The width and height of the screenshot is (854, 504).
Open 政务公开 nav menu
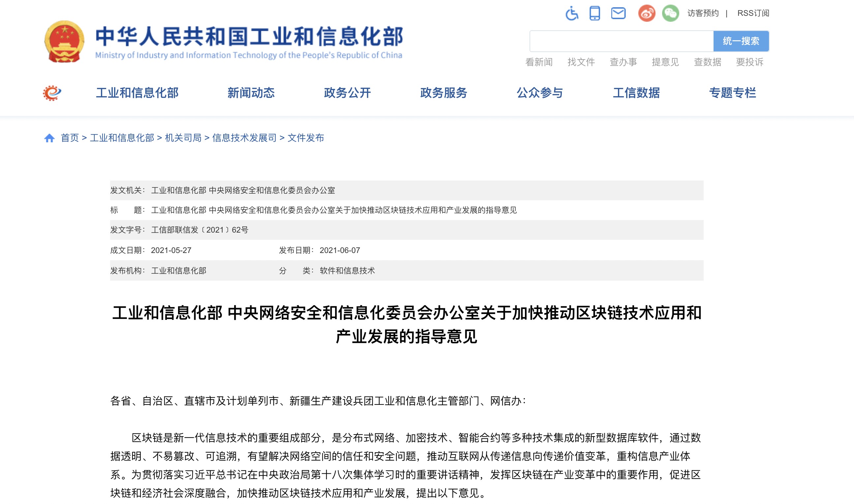347,93
